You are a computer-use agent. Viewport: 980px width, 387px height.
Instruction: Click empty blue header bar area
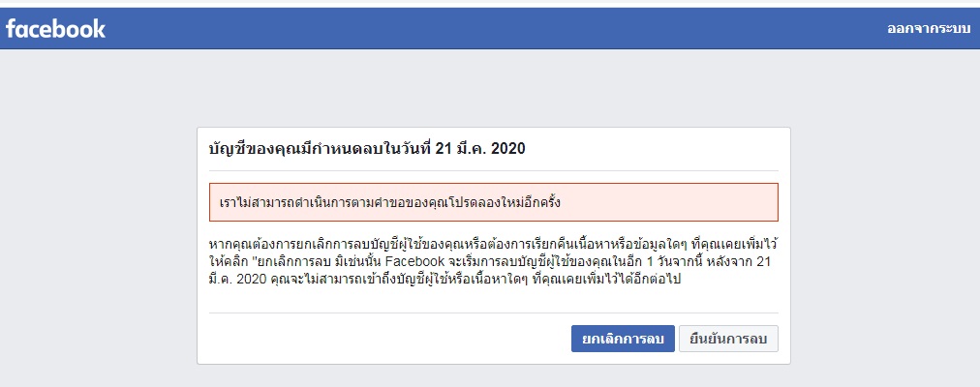(x=494, y=29)
